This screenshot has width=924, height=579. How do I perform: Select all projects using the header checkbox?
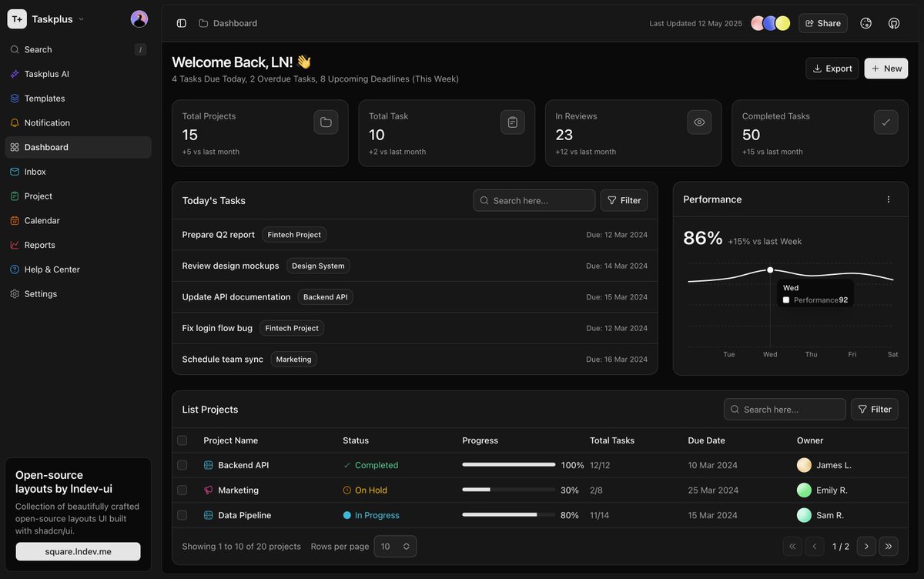click(x=182, y=440)
